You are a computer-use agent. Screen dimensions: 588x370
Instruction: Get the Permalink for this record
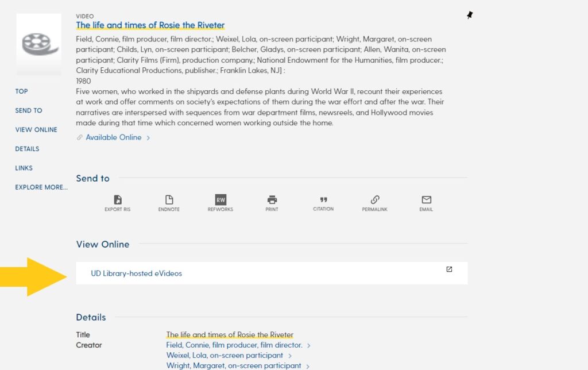[x=374, y=199]
